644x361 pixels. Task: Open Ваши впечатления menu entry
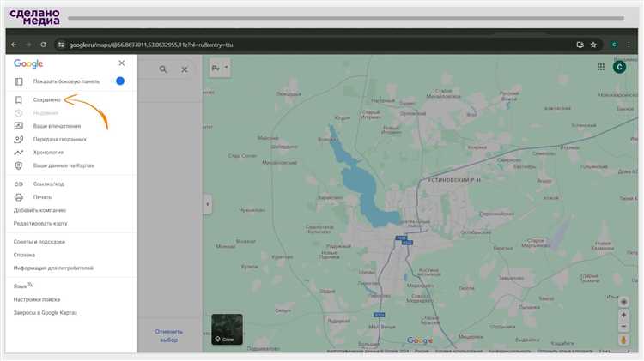(57, 126)
